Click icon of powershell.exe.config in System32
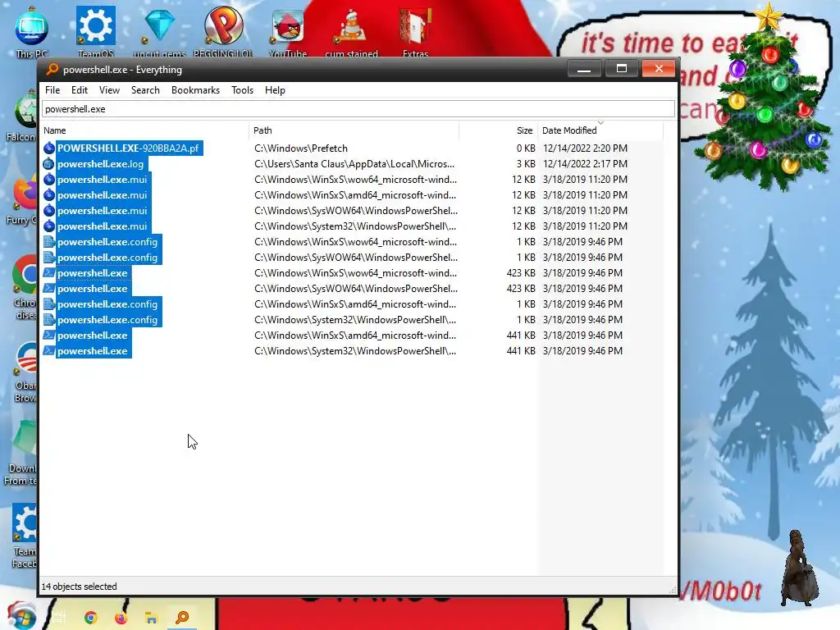The width and height of the screenshot is (840, 630). [x=49, y=320]
